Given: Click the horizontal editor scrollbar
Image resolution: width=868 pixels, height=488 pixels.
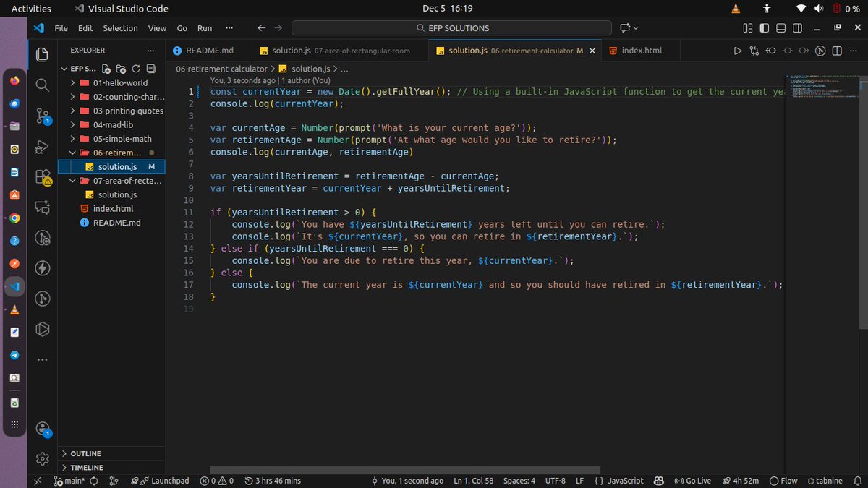Looking at the screenshot, I should click(x=405, y=468).
